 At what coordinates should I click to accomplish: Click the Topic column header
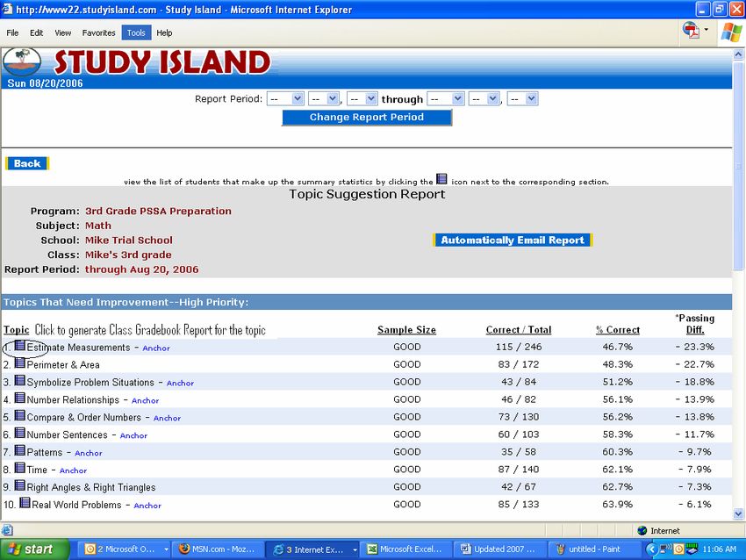16,330
